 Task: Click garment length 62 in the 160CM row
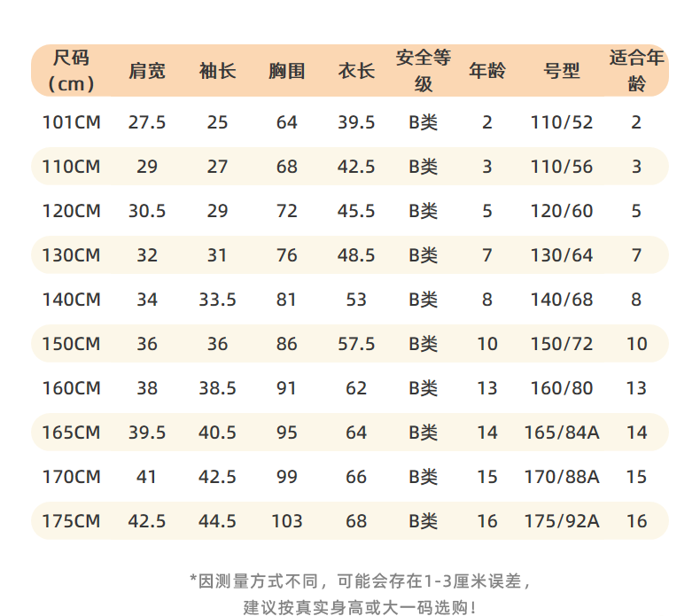[356, 388]
